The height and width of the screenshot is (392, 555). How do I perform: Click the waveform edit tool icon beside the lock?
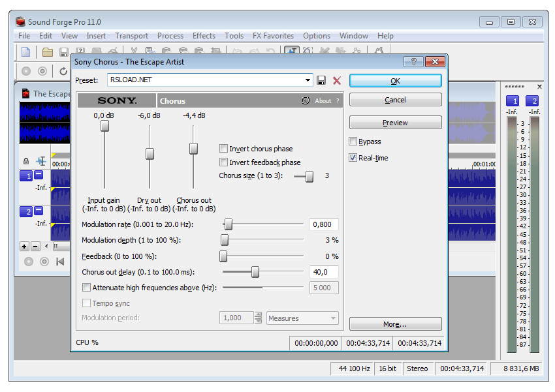(41, 161)
